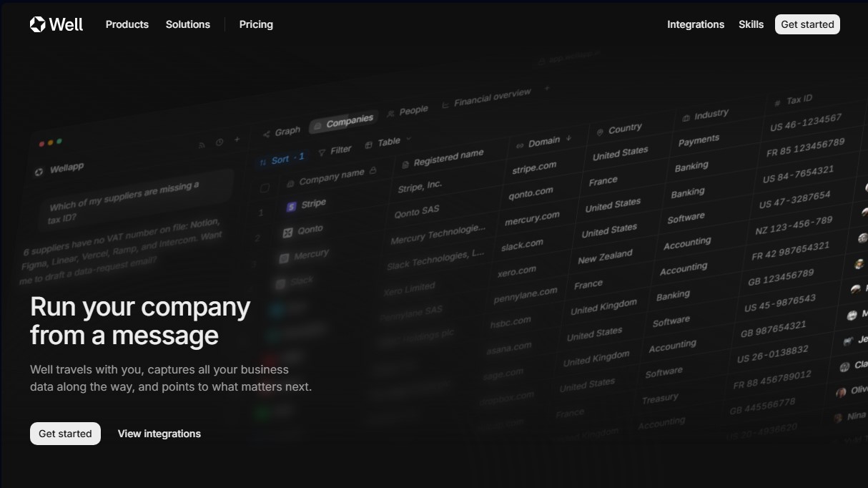868x488 pixels.
Task: Click the Graph tab share icon
Action: (267, 134)
